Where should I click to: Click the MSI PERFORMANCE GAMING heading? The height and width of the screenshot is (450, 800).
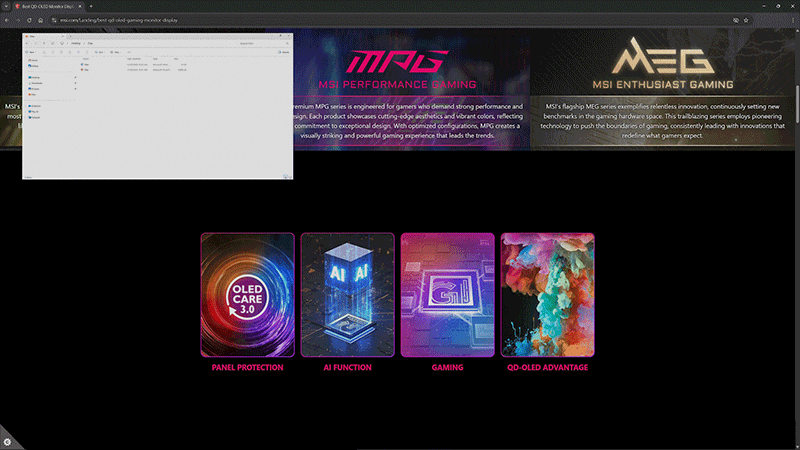tap(397, 85)
